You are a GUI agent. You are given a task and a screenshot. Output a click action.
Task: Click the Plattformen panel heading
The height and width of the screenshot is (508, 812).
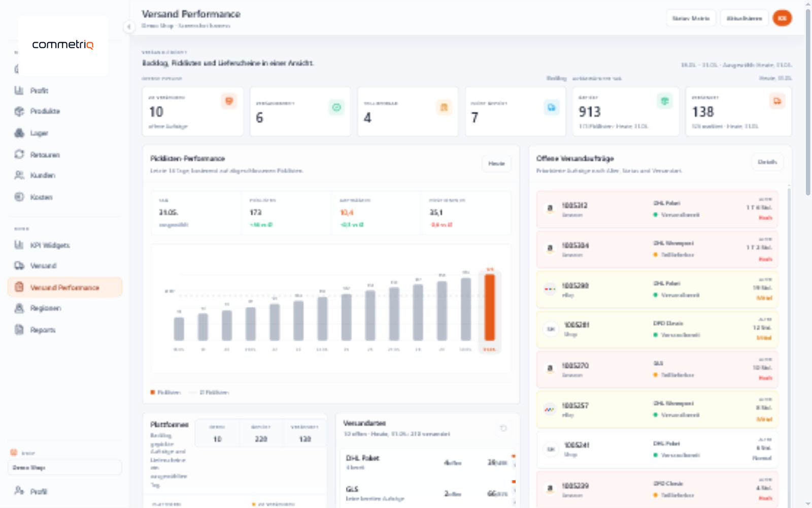pos(170,424)
